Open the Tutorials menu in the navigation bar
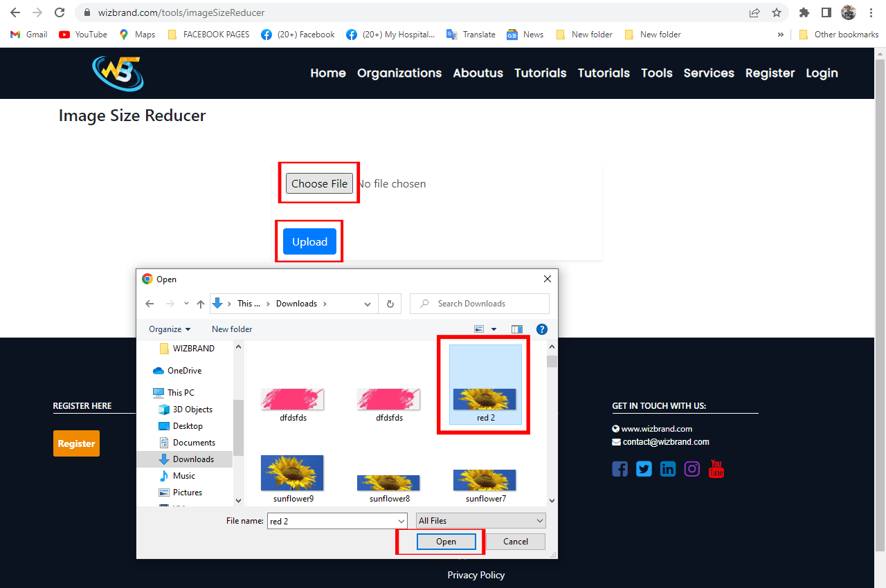The width and height of the screenshot is (886, 588). (x=541, y=73)
